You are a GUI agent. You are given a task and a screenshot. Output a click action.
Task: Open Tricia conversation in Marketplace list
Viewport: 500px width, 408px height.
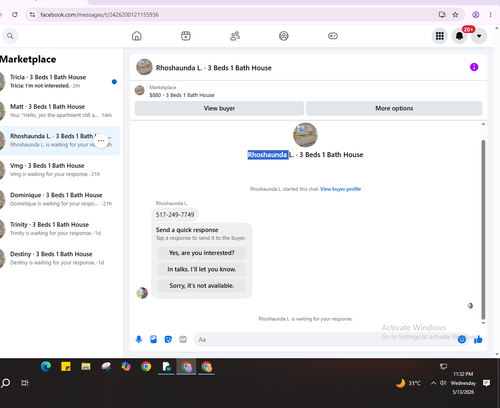(x=60, y=81)
